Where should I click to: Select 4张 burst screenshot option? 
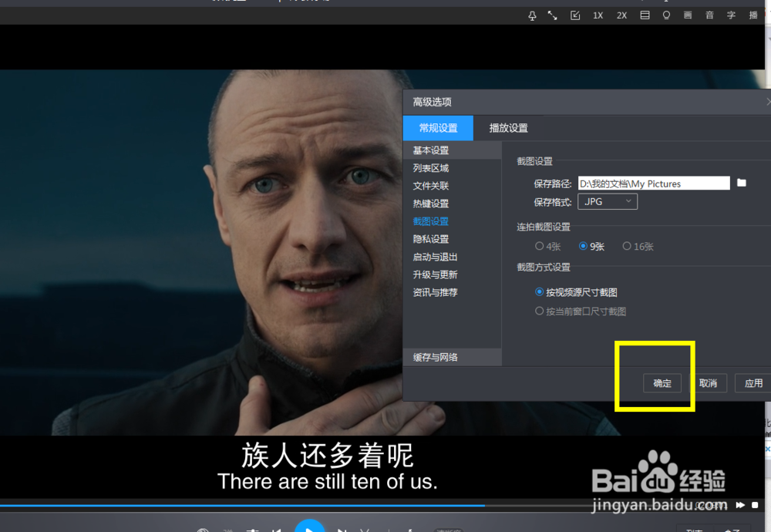[547, 246]
